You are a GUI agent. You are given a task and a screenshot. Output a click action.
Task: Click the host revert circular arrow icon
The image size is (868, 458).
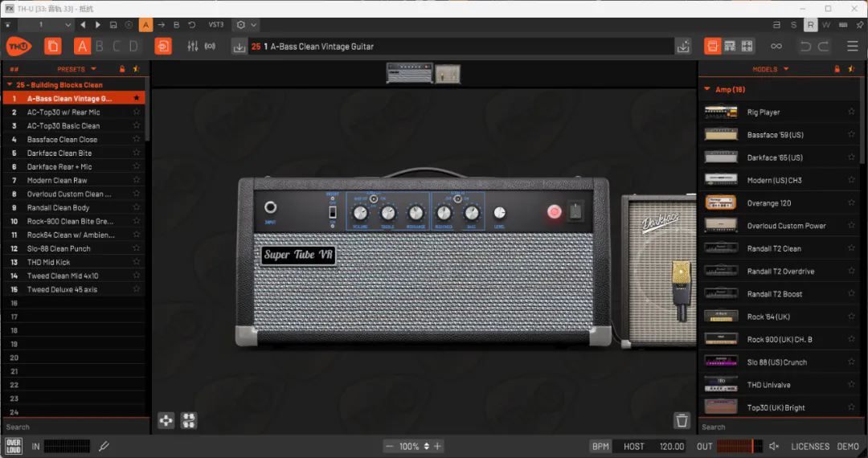[x=191, y=25]
